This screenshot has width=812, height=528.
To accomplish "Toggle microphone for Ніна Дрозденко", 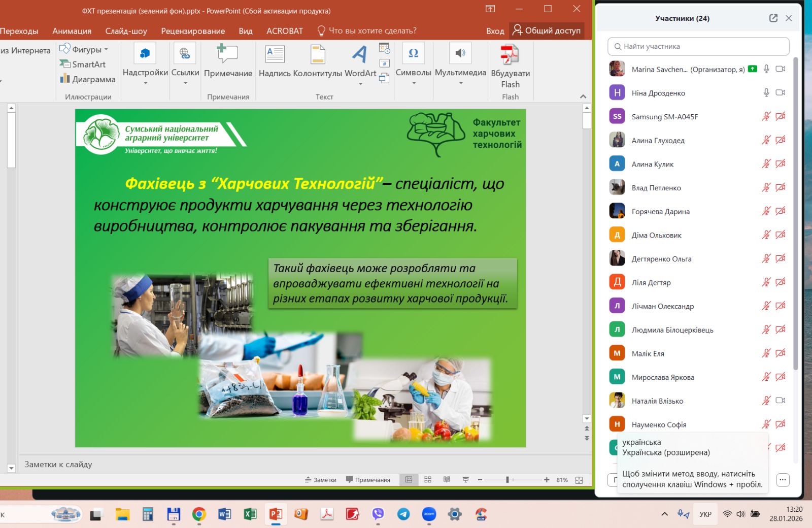I will coord(766,92).
